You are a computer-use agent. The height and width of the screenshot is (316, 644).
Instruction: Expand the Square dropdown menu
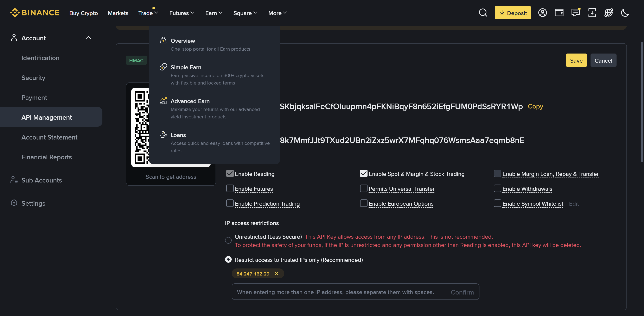click(245, 13)
